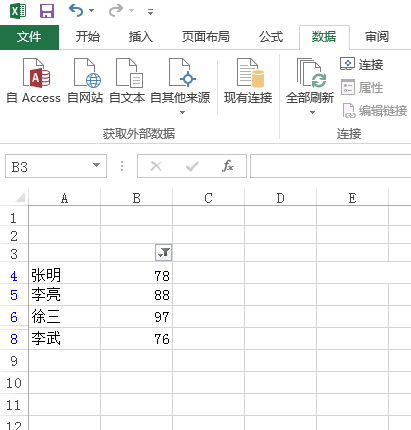Viewport: 411px width, 430px height.
Task: Select column C header
Action: (209, 198)
